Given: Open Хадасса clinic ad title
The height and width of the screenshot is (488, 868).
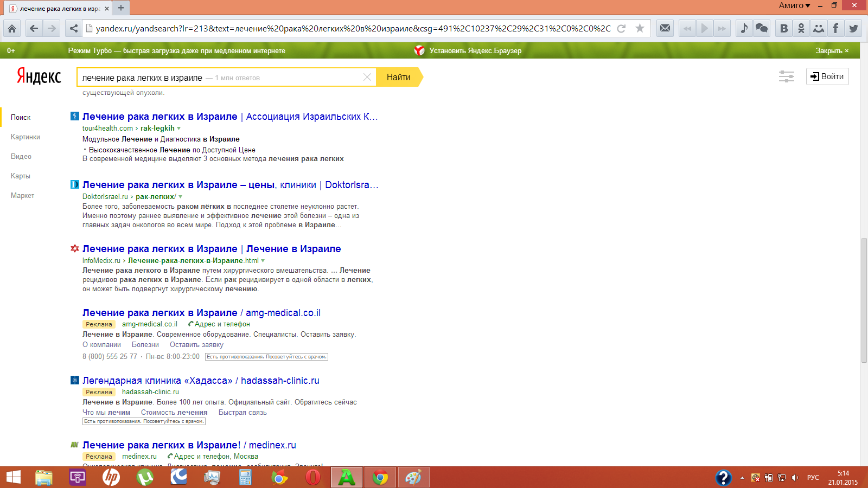Looking at the screenshot, I should [201, 381].
